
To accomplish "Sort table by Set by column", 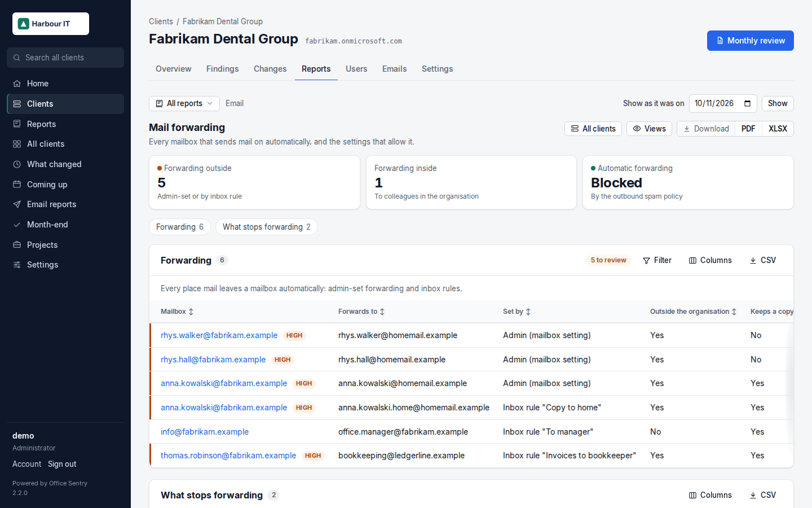I will (517, 312).
